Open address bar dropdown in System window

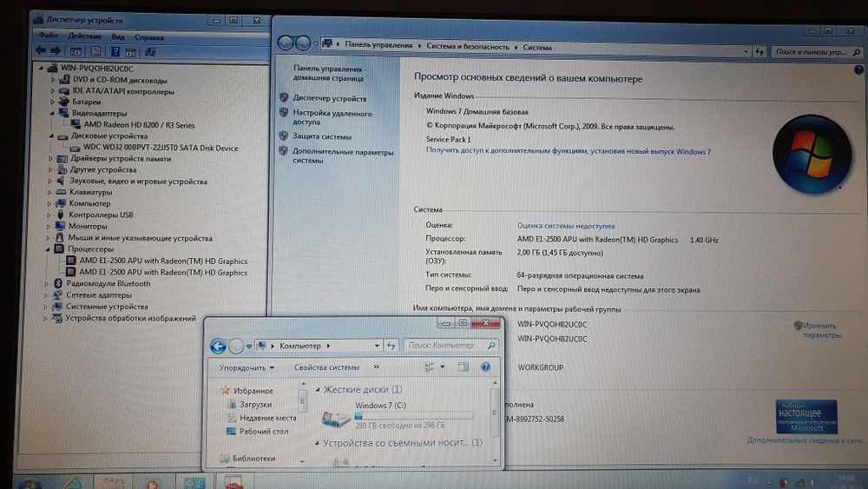746,51
